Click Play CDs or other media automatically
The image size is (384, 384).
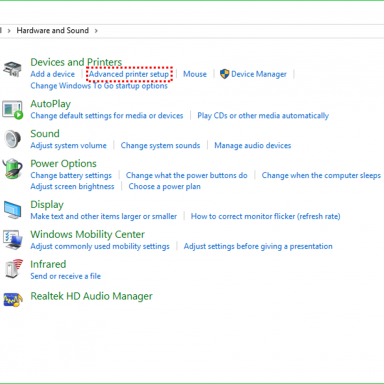pos(263,116)
